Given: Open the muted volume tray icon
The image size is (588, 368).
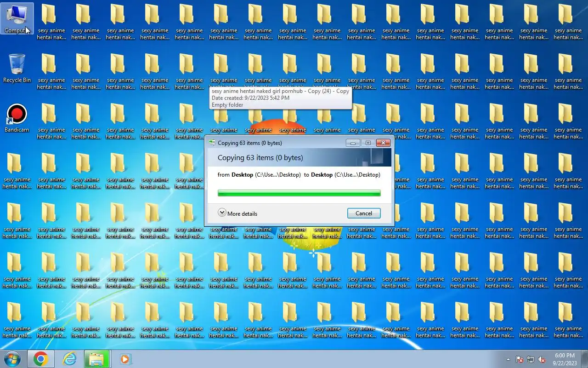Looking at the screenshot, I should click(542, 360).
